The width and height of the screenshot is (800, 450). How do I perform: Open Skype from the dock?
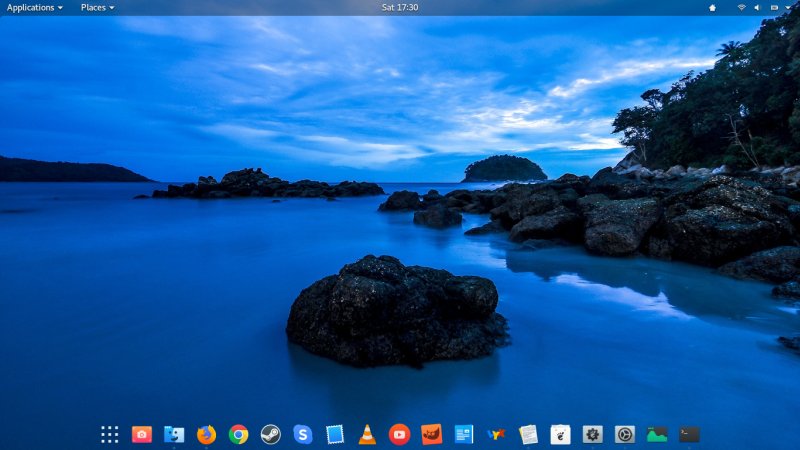tap(303, 434)
